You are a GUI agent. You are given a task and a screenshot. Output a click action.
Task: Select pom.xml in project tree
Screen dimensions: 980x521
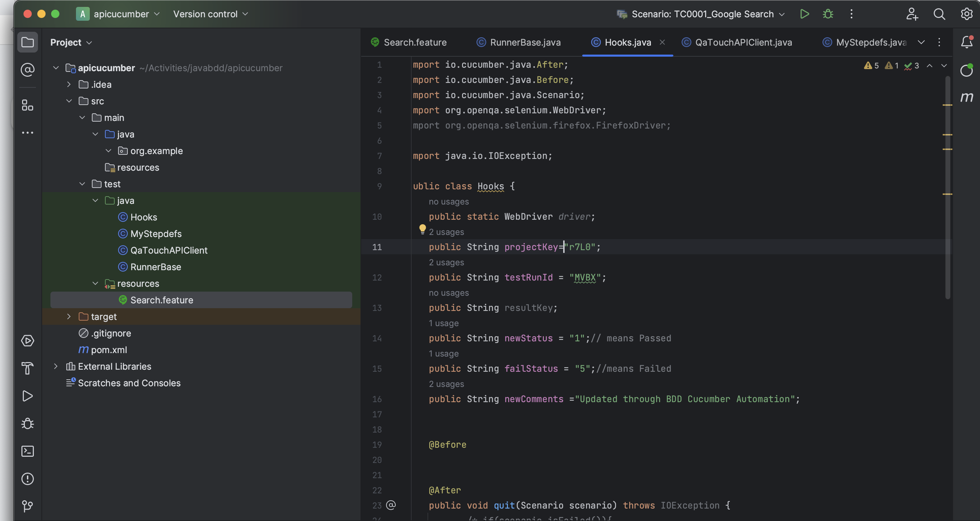(x=103, y=350)
